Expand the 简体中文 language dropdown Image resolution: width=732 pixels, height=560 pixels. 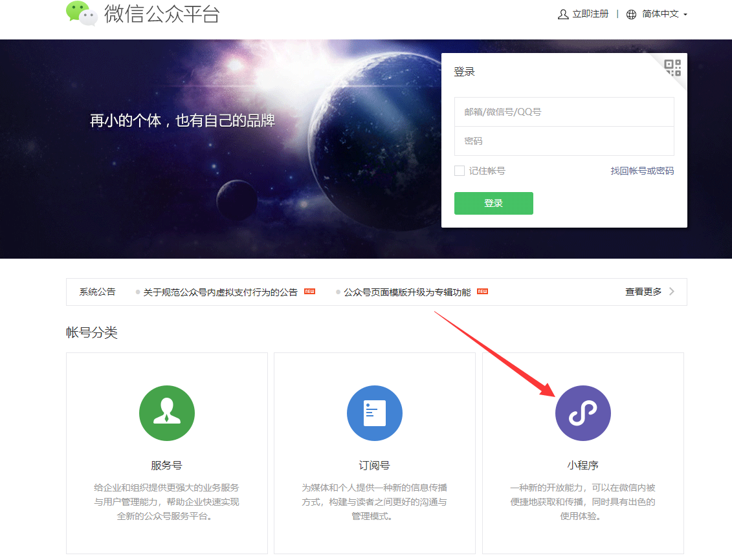685,14
